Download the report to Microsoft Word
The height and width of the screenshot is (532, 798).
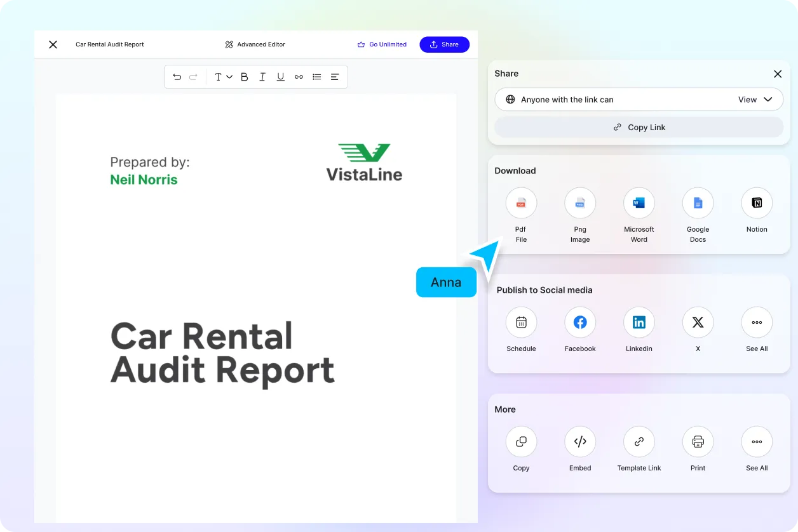click(639, 203)
